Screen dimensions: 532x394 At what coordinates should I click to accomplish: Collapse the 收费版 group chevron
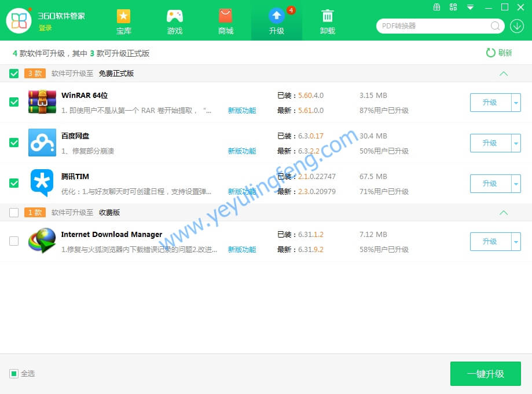[x=504, y=213]
